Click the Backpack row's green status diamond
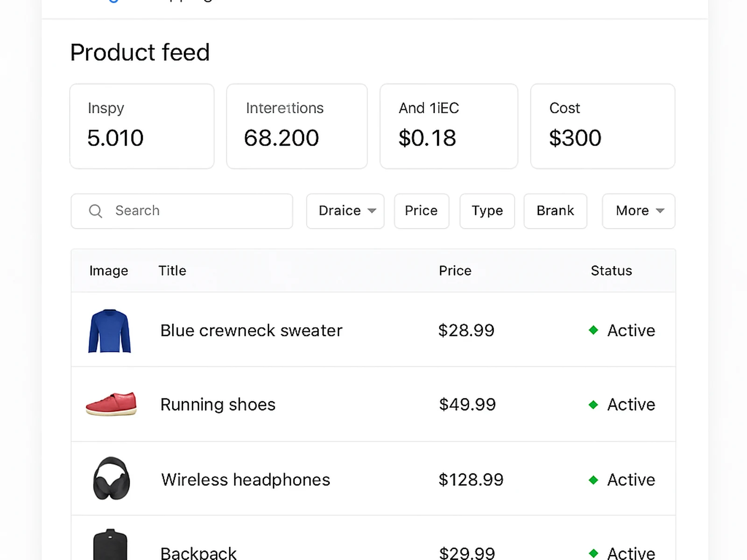Screen dimensions: 747x560 (x=593, y=553)
